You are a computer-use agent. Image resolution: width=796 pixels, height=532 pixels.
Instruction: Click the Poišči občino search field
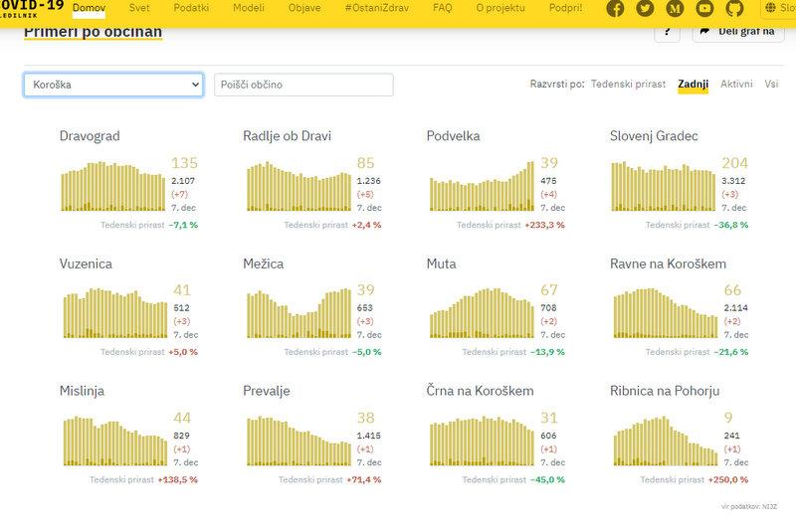click(x=303, y=85)
